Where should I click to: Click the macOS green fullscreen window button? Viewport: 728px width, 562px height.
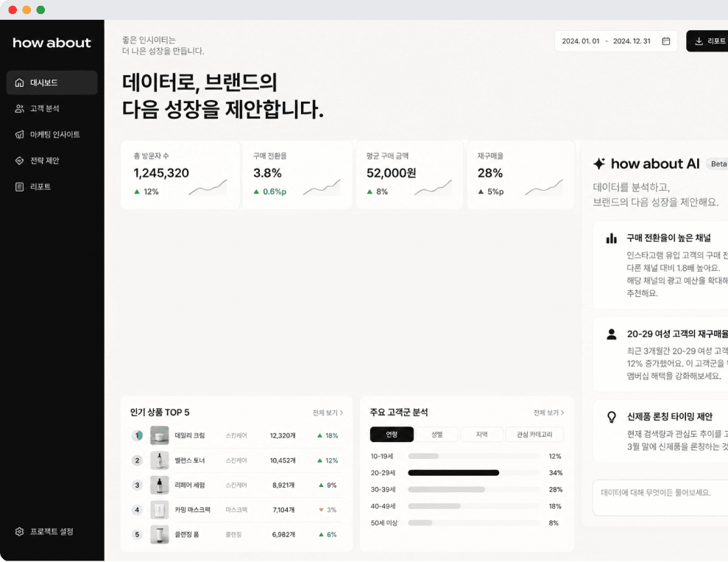[41, 10]
